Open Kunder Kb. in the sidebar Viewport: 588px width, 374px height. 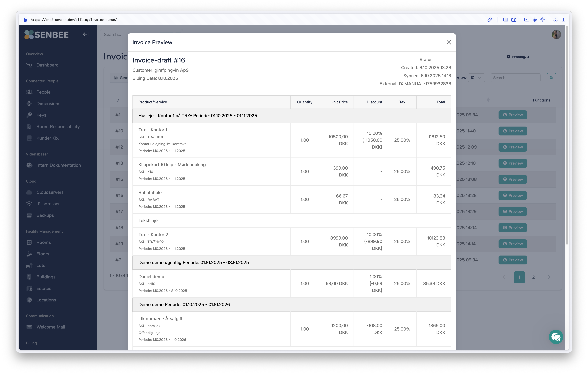48,138
